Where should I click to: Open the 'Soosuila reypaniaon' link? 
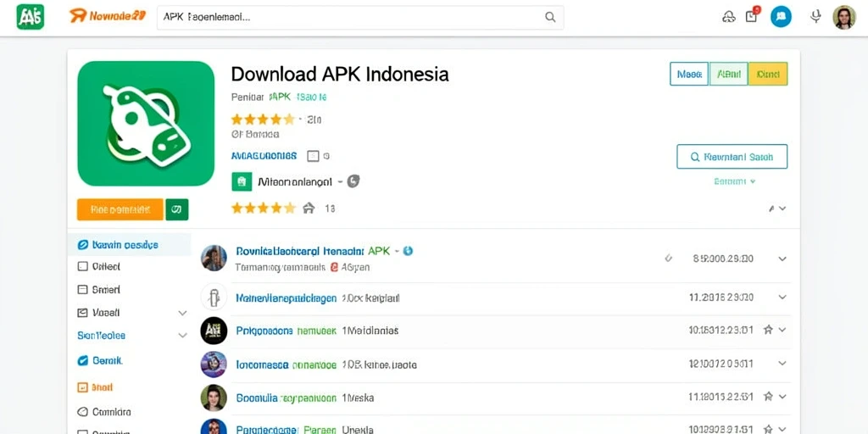coord(287,398)
